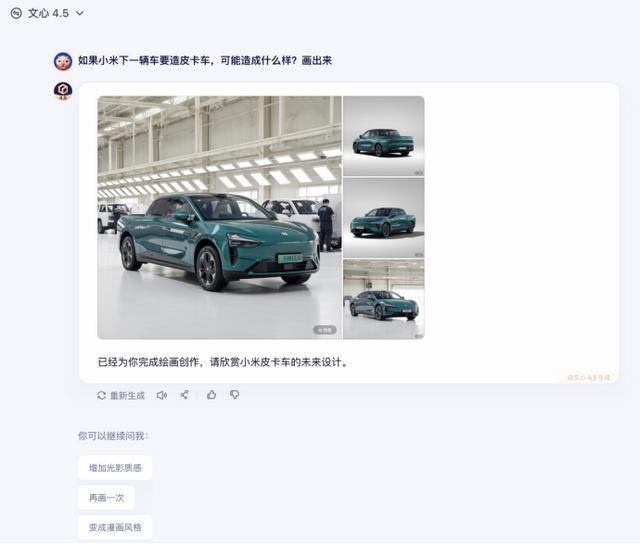640x544 pixels.
Task: Click the 重新生成 regenerate button
Action: pyautogui.click(x=121, y=395)
